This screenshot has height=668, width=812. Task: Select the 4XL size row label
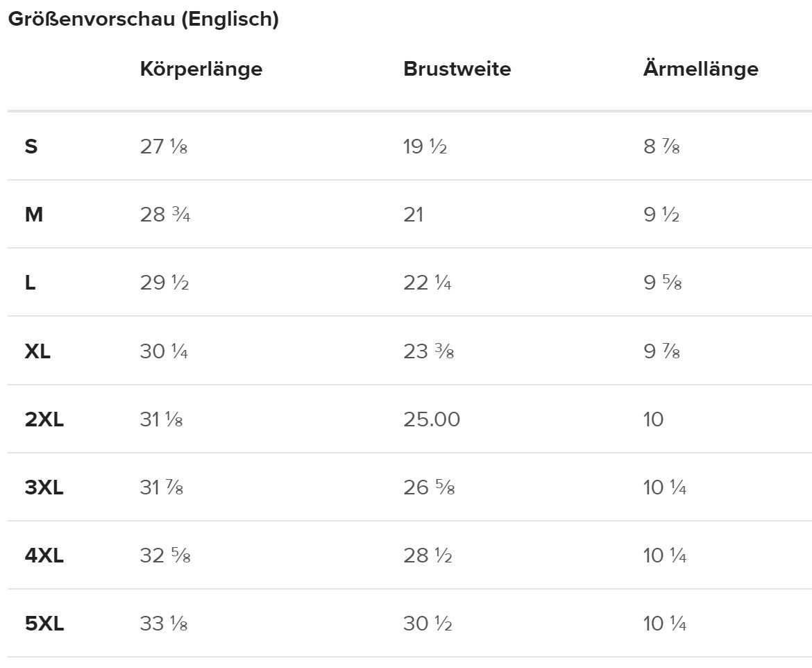pyautogui.click(x=44, y=556)
